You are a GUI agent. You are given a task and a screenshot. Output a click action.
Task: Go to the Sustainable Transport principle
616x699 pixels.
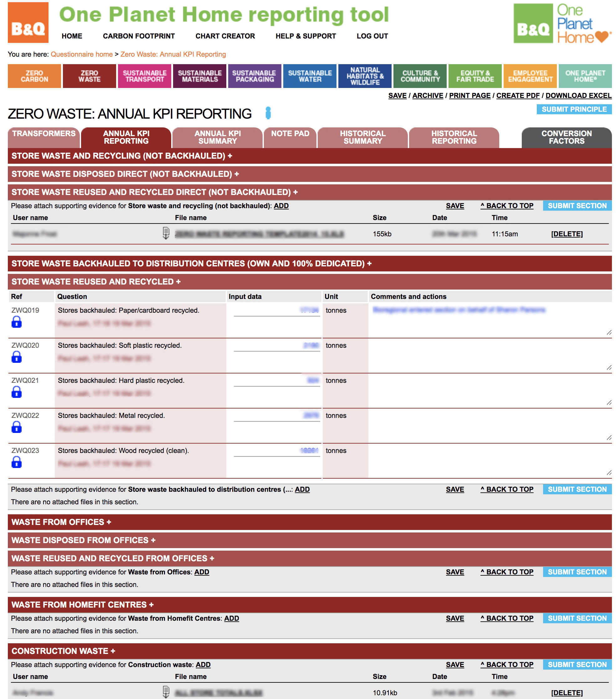point(144,76)
